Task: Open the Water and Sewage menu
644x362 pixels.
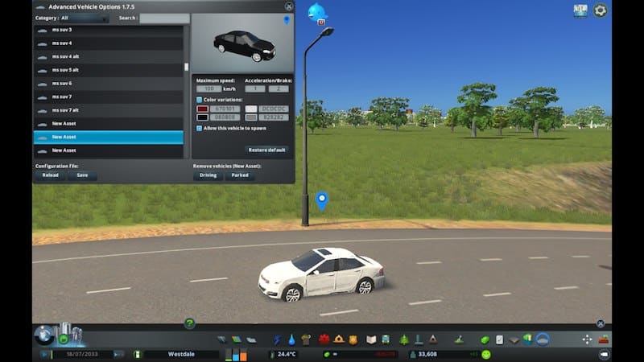Action: coord(290,339)
